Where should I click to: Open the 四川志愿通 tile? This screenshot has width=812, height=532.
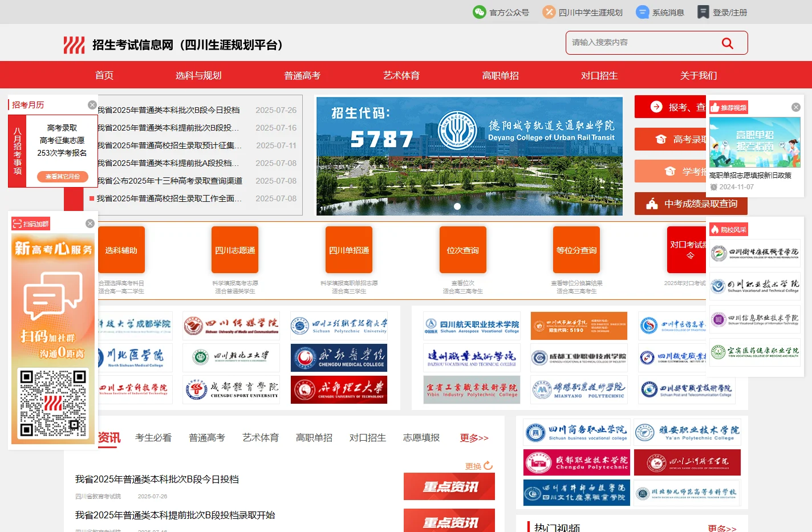pyautogui.click(x=235, y=250)
